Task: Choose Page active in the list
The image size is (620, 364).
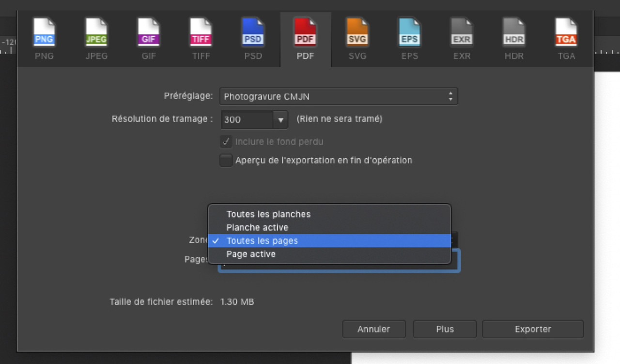Action: point(250,254)
